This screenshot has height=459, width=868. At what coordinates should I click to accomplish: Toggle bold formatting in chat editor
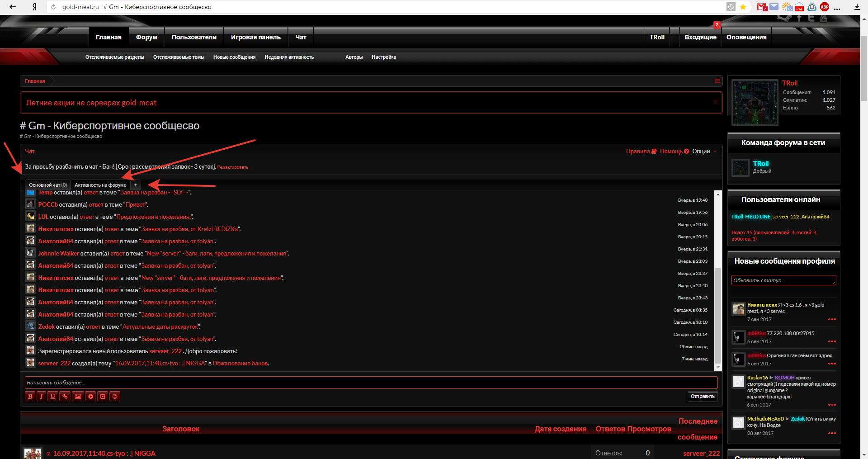(x=30, y=397)
